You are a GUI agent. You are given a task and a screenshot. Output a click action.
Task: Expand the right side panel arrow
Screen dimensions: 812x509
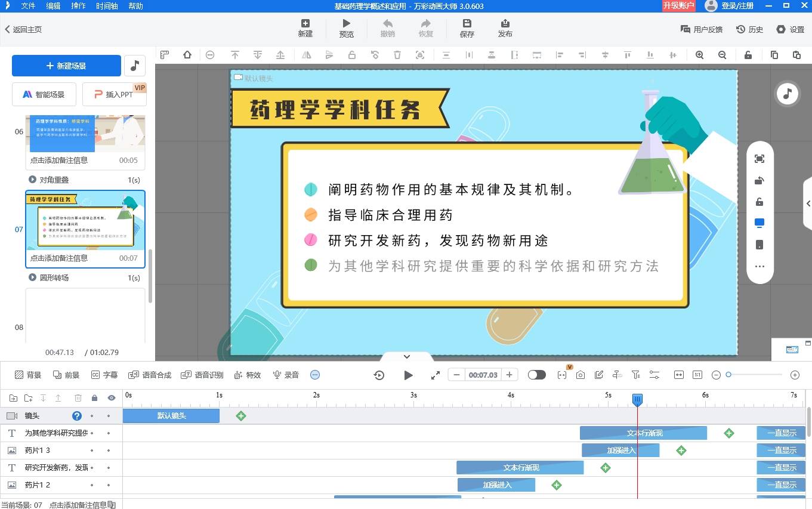coord(808,203)
